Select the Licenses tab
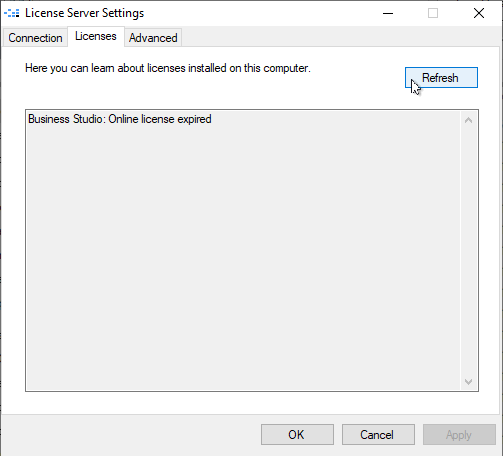The image size is (503, 456). point(96,36)
